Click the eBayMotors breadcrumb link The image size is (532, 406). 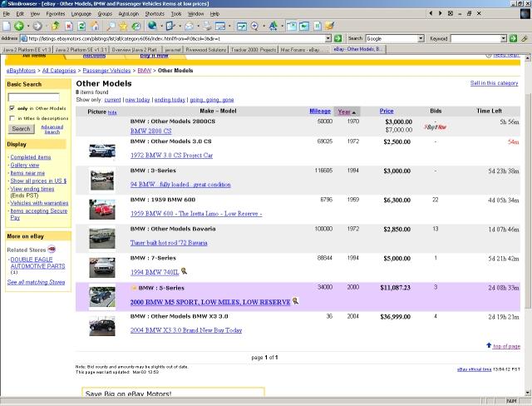tap(21, 71)
